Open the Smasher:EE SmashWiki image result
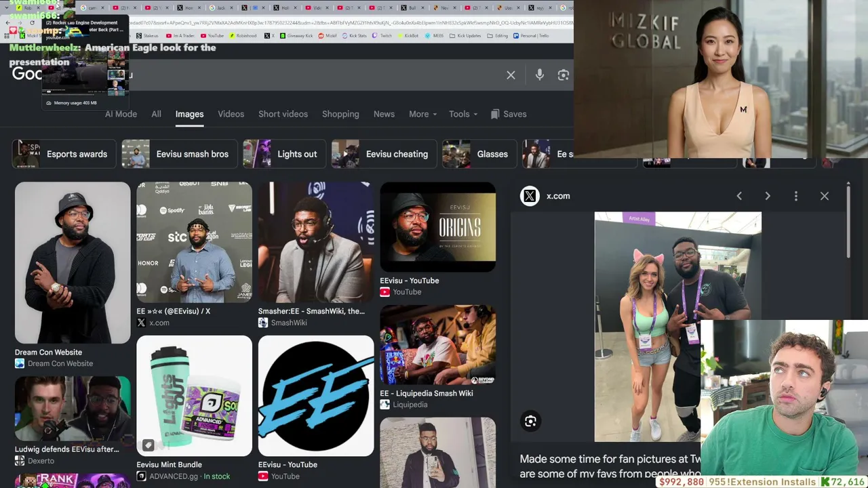868x488 pixels. pyautogui.click(x=316, y=242)
